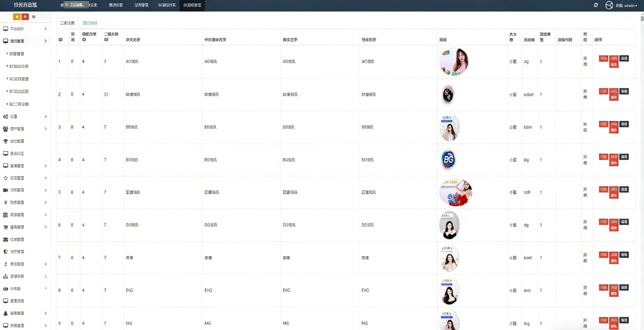The image size is (644, 330).
Task: Click the refresh icon in top bar
Action: pos(596,5)
